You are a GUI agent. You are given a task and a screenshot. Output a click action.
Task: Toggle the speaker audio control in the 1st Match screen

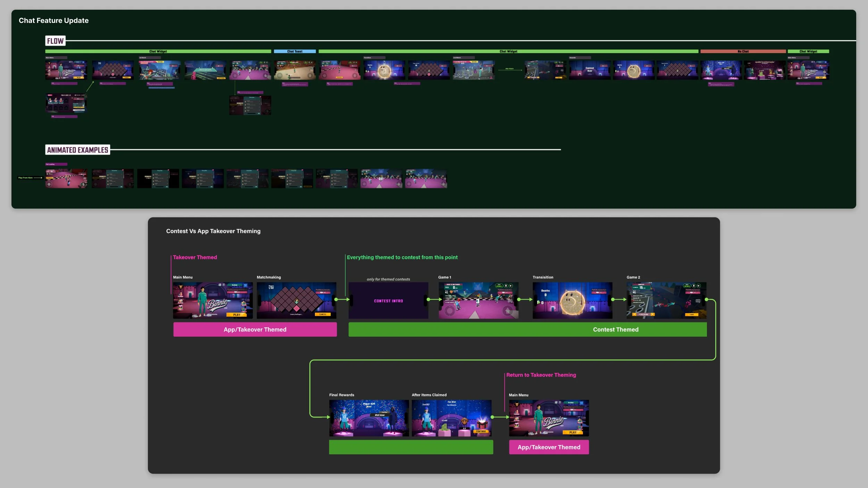pyautogui.click(x=267, y=62)
